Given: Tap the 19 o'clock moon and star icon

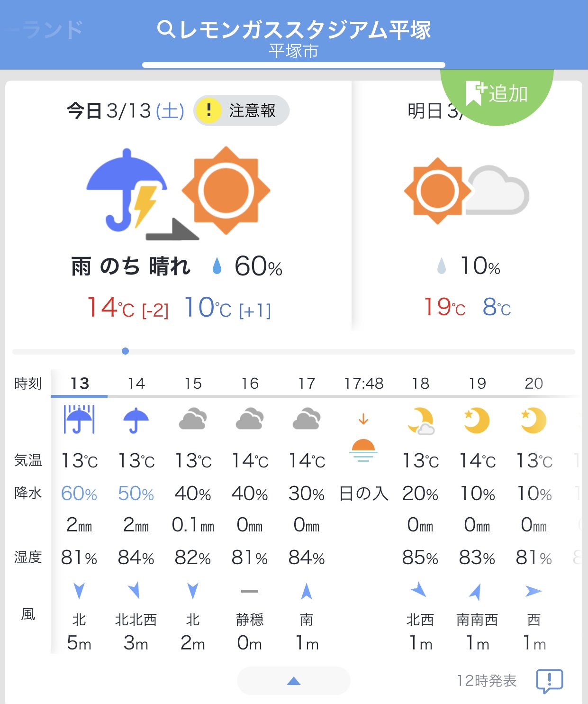Looking at the screenshot, I should (x=477, y=420).
